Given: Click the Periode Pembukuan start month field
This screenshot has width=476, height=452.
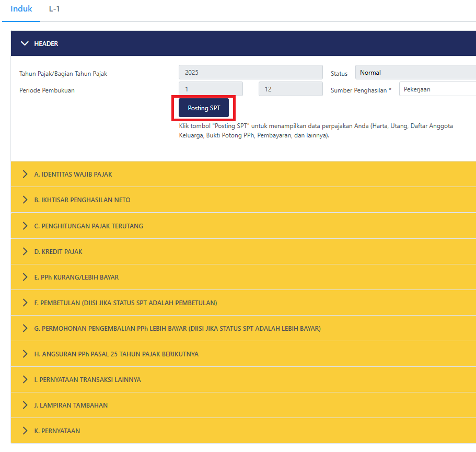Looking at the screenshot, I should pyautogui.click(x=211, y=89).
